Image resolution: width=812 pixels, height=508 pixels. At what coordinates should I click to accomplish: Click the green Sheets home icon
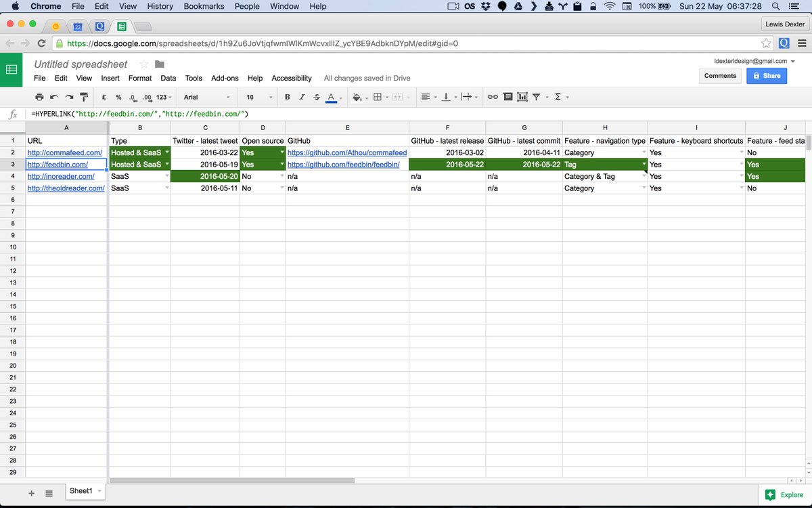[12, 69]
